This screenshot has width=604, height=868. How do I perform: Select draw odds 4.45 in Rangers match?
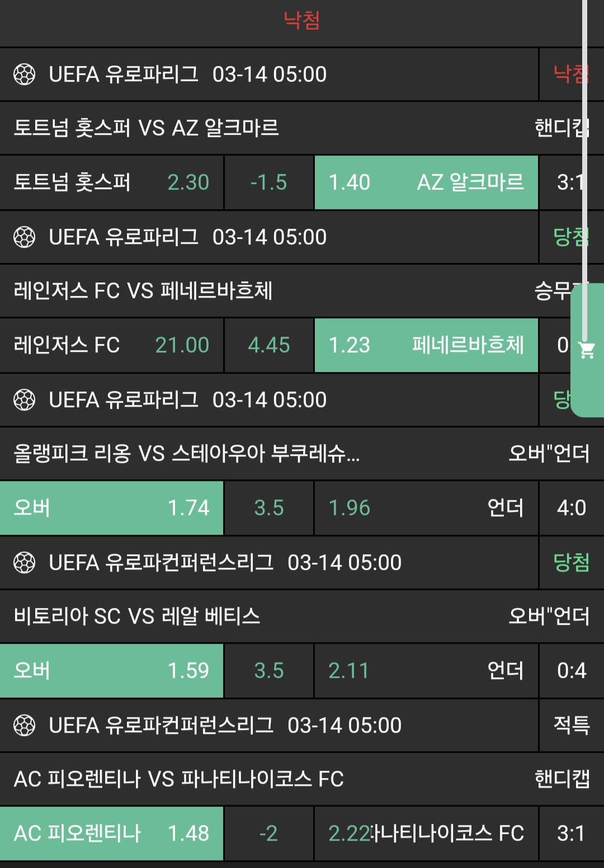(x=269, y=345)
